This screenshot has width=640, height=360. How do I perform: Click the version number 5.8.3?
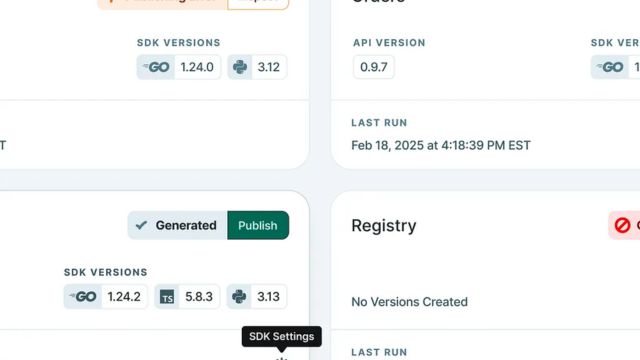tap(199, 296)
